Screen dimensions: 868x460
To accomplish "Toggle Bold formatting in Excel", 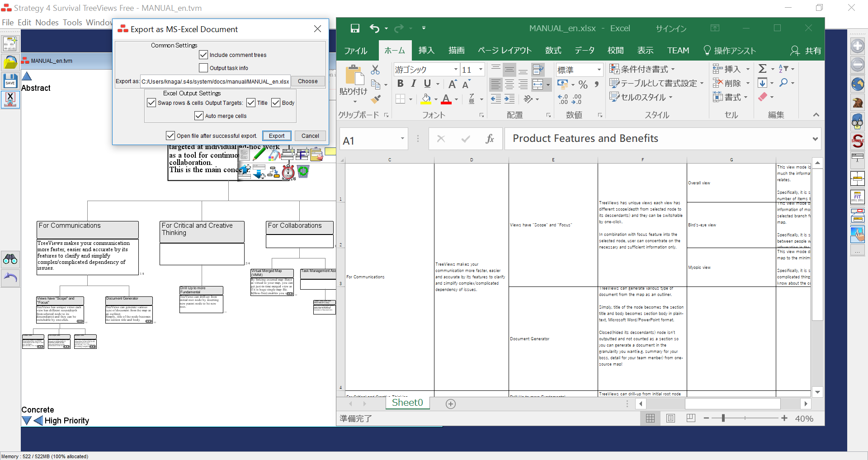I will click(400, 84).
